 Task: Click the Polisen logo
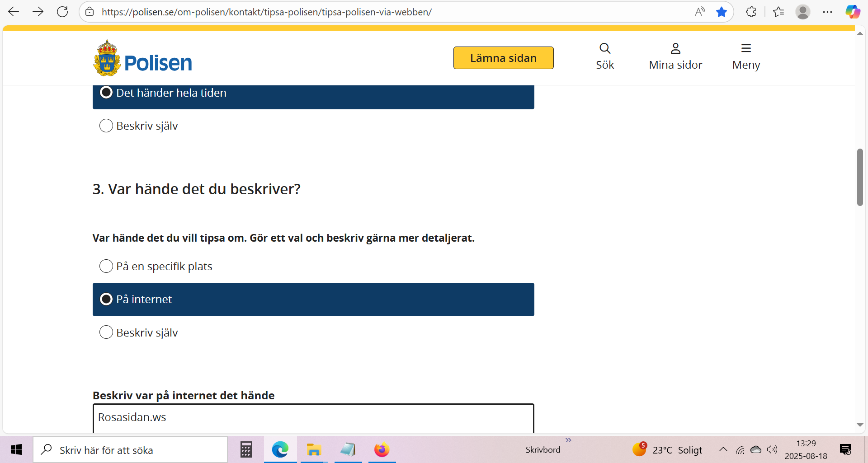tap(142, 59)
